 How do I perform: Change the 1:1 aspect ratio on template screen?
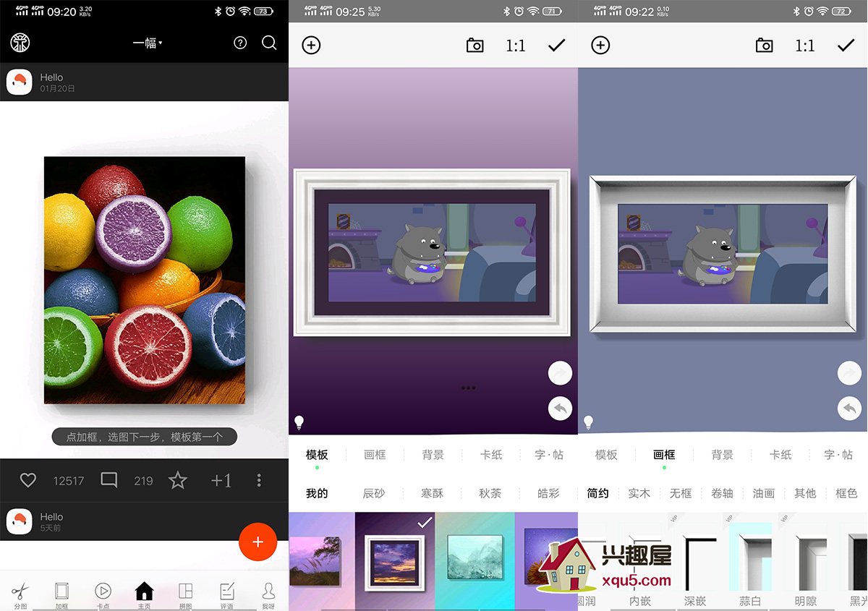[516, 46]
